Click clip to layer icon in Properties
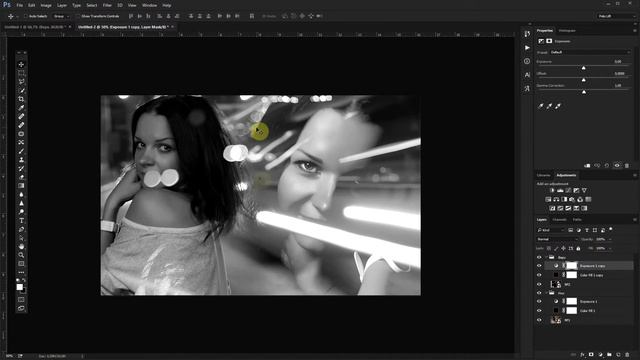640x360 pixels. pyautogui.click(x=587, y=166)
